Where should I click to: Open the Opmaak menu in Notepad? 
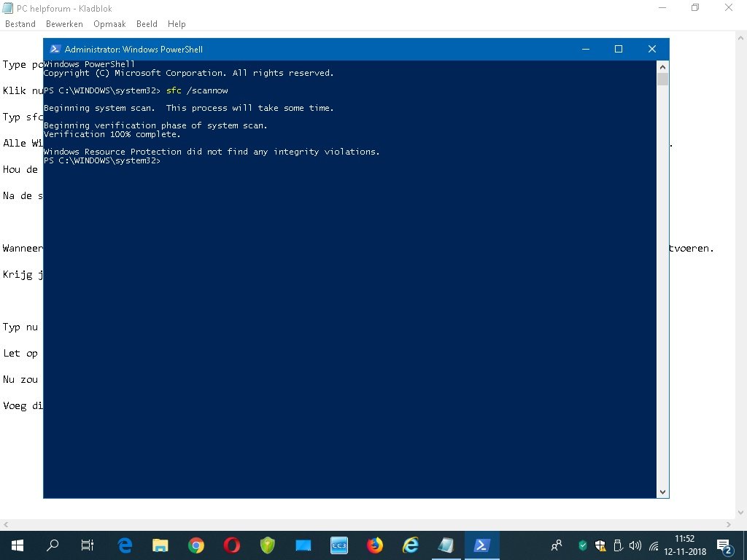(x=109, y=24)
